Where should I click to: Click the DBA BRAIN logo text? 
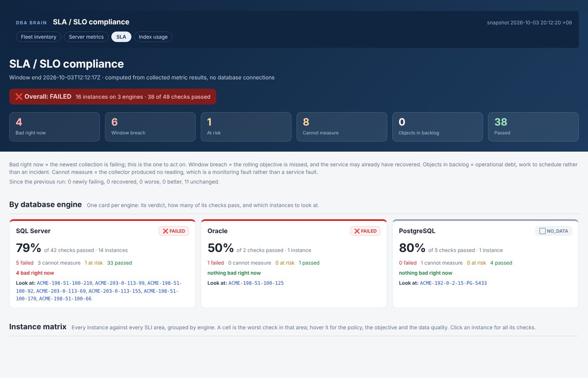(x=31, y=23)
